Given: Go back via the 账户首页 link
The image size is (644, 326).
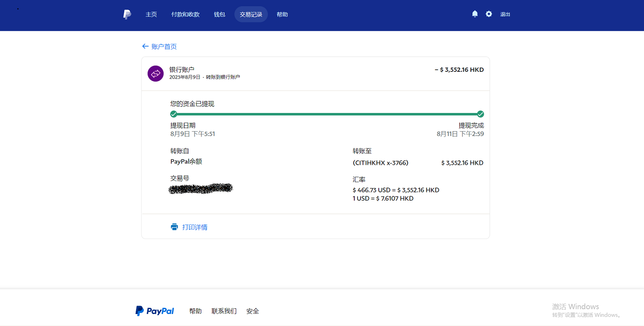Looking at the screenshot, I should click(160, 46).
